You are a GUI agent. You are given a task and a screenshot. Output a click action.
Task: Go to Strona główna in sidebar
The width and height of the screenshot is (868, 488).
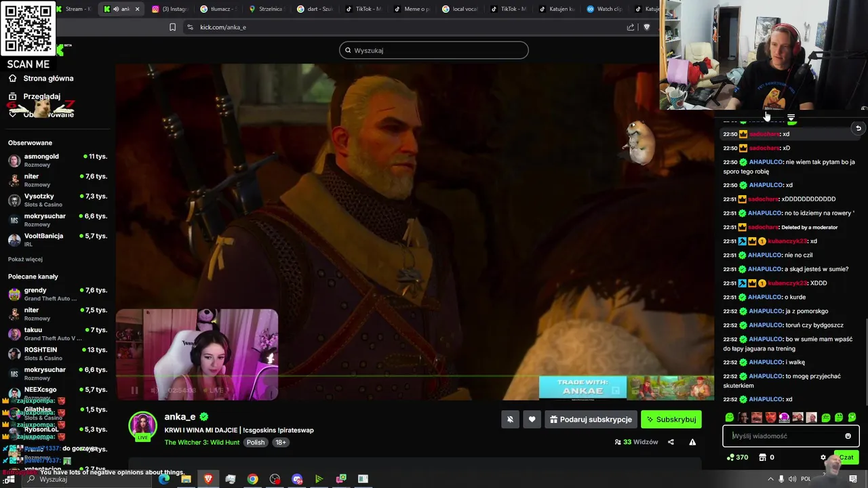pyautogui.click(x=41, y=78)
